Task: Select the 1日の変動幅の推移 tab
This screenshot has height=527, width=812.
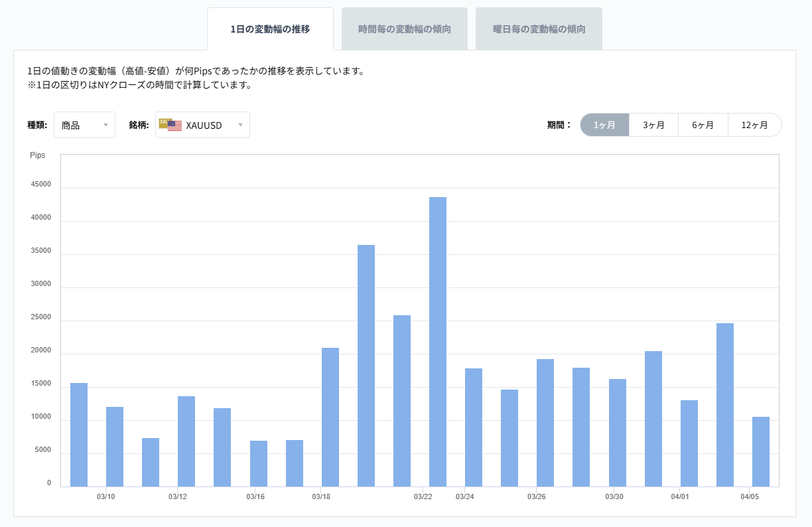Action: click(270, 29)
